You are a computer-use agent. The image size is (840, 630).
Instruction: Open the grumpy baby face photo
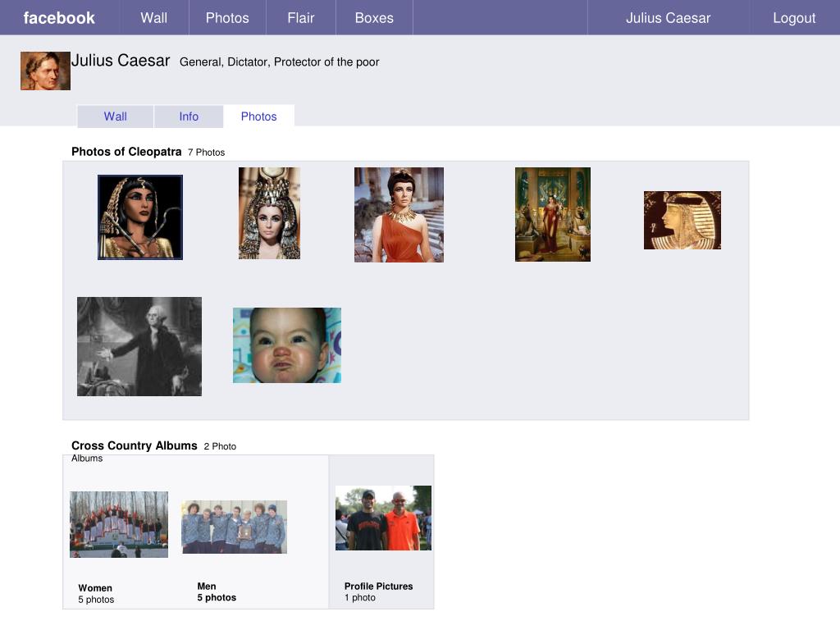click(x=287, y=345)
